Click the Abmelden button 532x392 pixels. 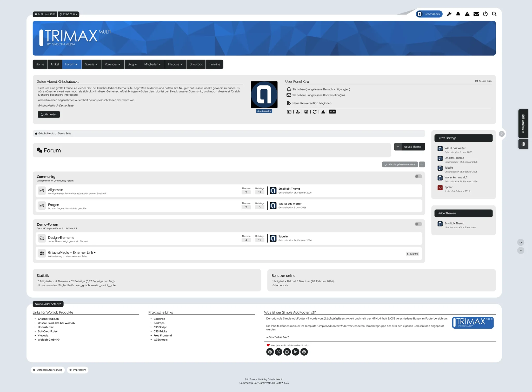point(49,115)
